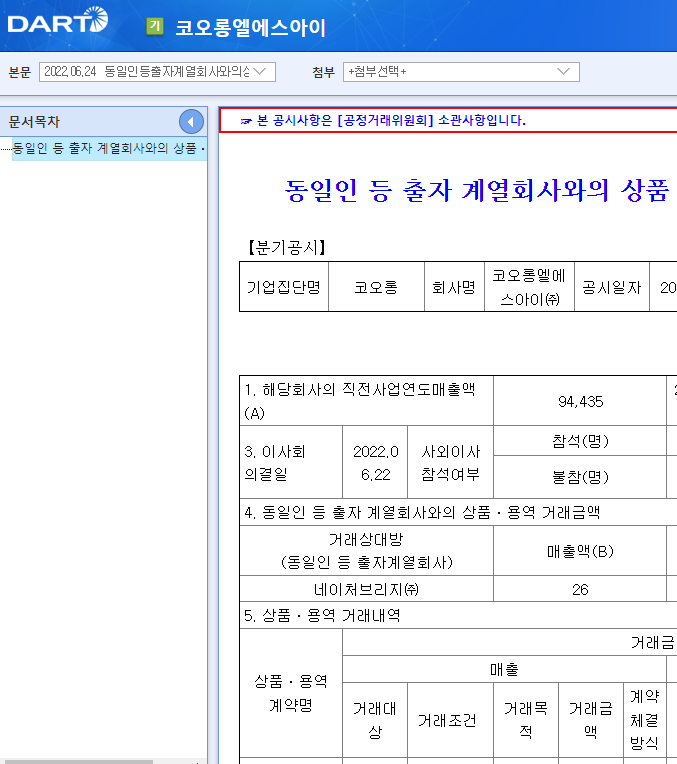Click the horizontal scrollbar in the 문서목차 panel

click(x=77, y=762)
